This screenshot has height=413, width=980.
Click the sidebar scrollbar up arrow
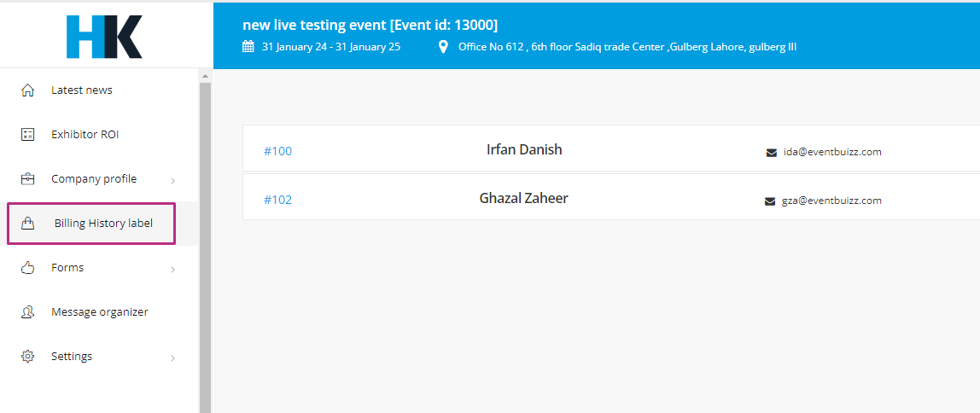(x=205, y=76)
